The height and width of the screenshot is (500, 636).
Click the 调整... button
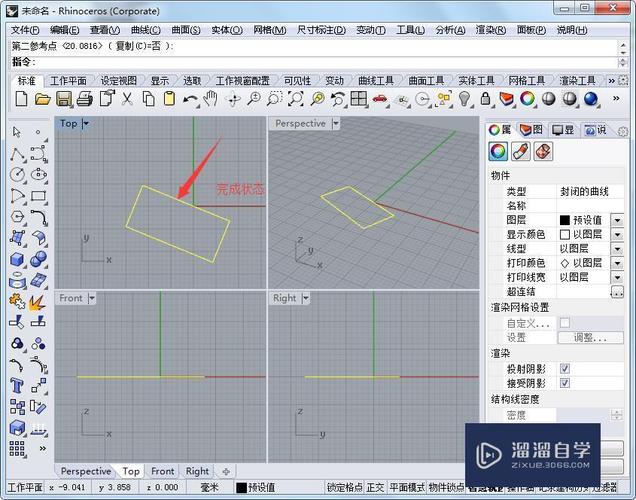pyautogui.click(x=590, y=337)
